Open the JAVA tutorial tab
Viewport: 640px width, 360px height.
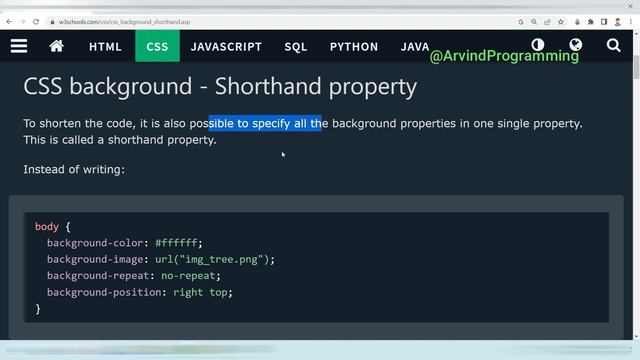[415, 47]
